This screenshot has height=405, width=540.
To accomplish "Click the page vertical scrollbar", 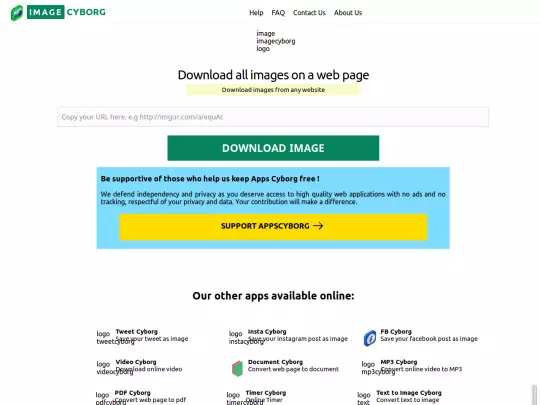I will [x=534, y=394].
